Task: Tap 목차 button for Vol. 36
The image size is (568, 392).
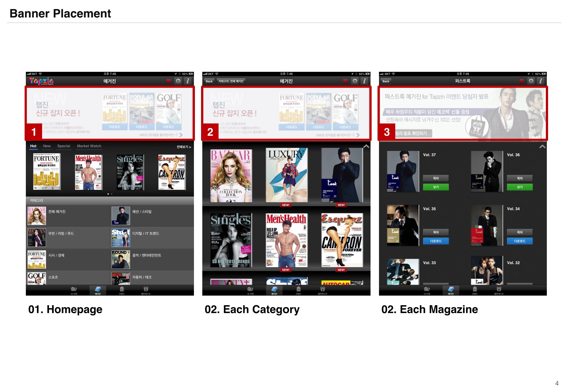Action: (x=520, y=178)
